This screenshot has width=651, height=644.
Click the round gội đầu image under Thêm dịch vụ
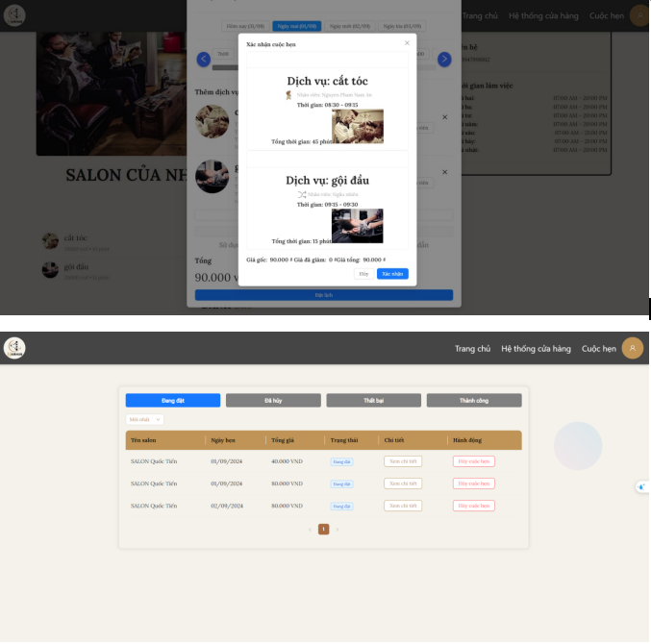(x=213, y=176)
